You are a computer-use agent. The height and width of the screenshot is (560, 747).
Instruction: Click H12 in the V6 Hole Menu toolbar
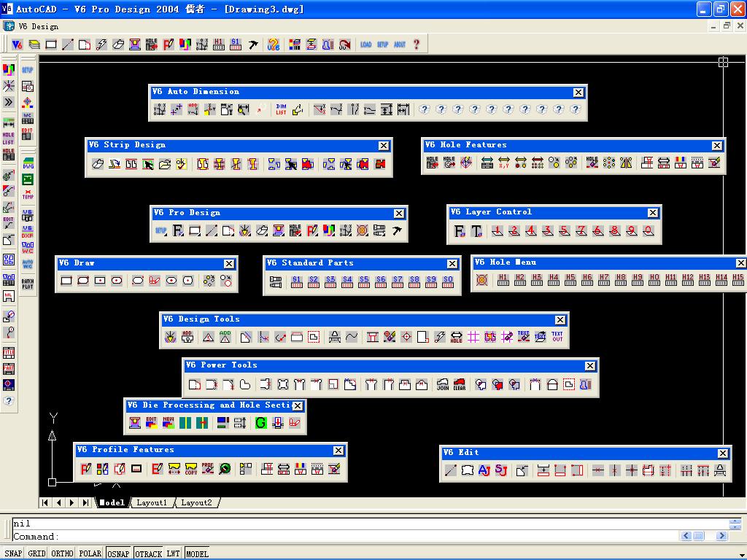pos(687,279)
